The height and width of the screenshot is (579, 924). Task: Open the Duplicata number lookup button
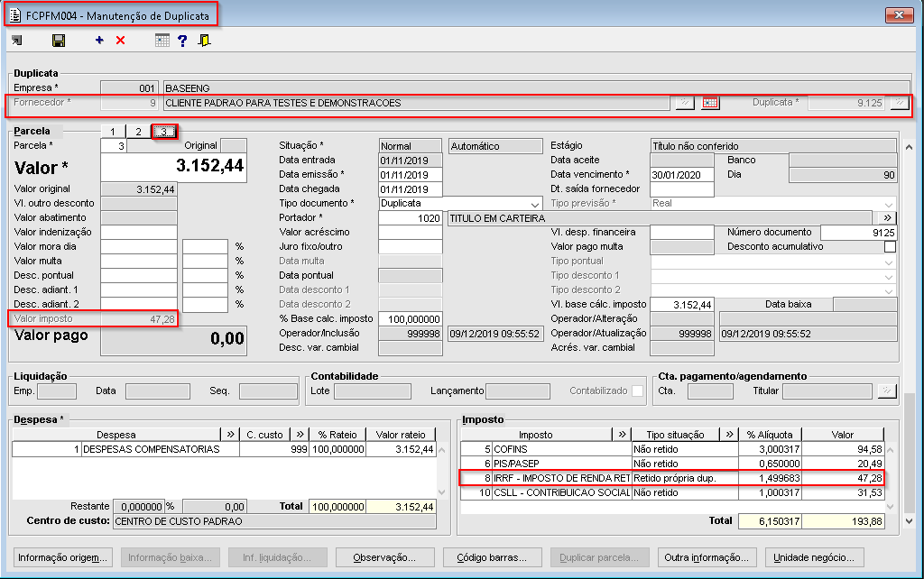click(x=899, y=103)
